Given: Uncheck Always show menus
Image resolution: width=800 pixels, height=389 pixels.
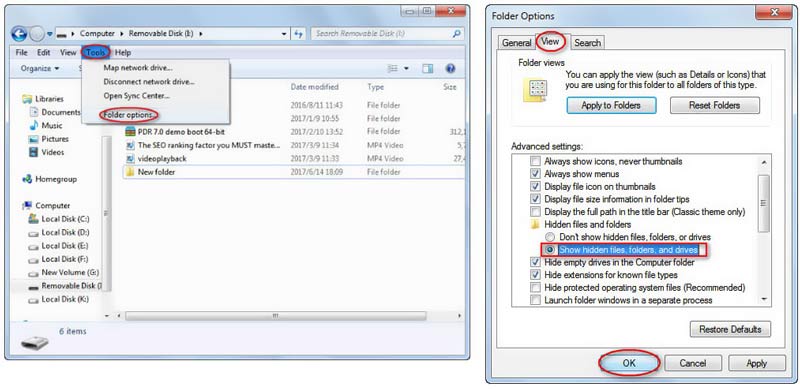Looking at the screenshot, I should tap(535, 174).
